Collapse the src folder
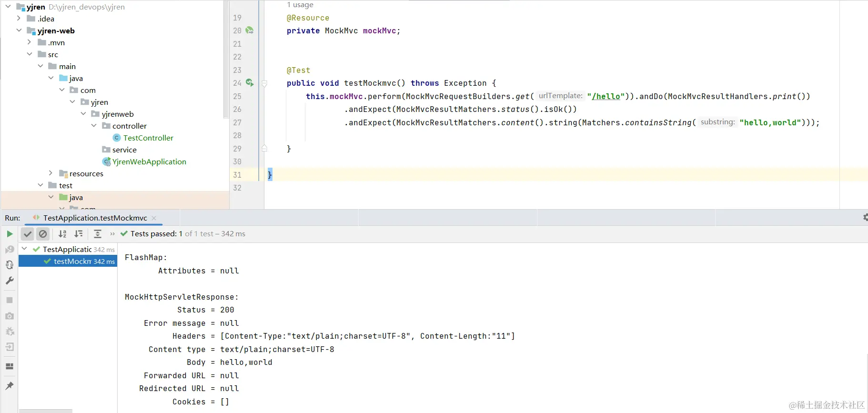 [x=30, y=54]
